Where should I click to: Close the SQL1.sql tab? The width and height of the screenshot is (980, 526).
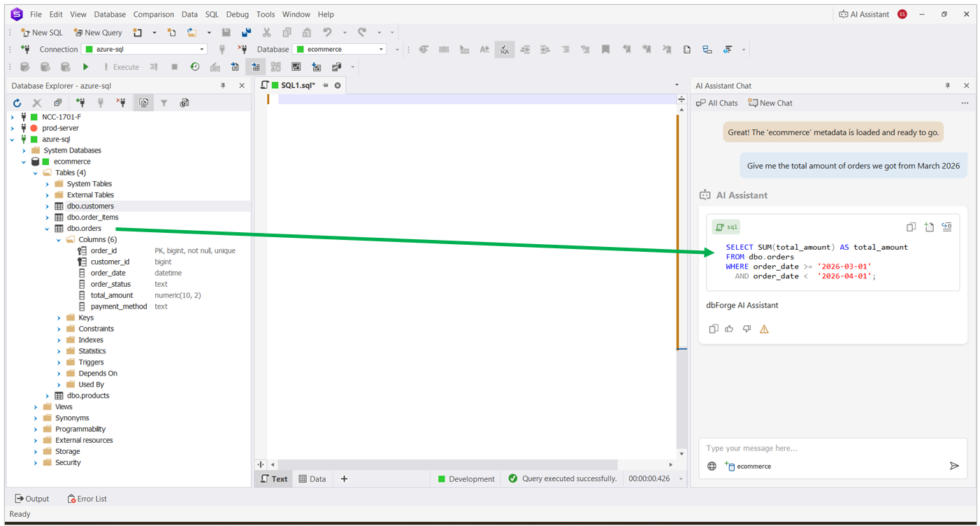click(x=338, y=85)
